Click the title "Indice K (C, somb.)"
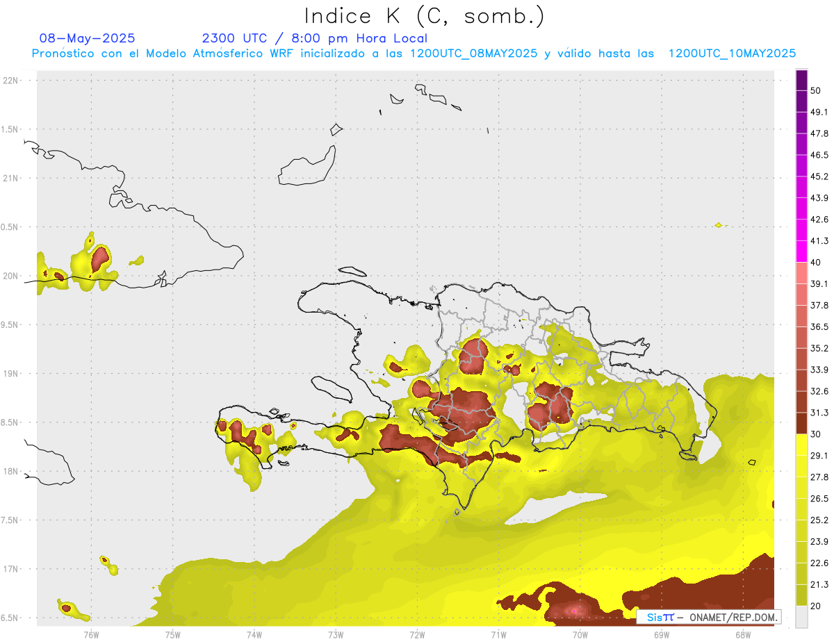Viewport: 834px width, 644px height. [x=425, y=16]
